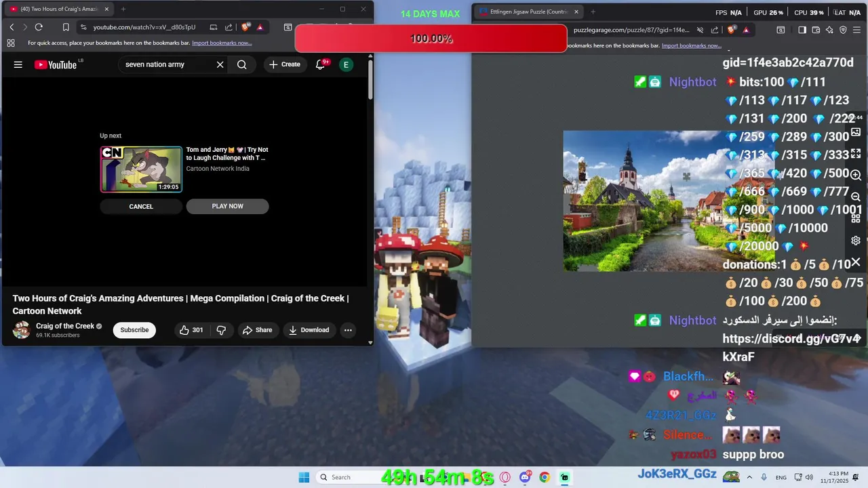Open Brave Rewards triangle in YouTube window

[x=260, y=27]
